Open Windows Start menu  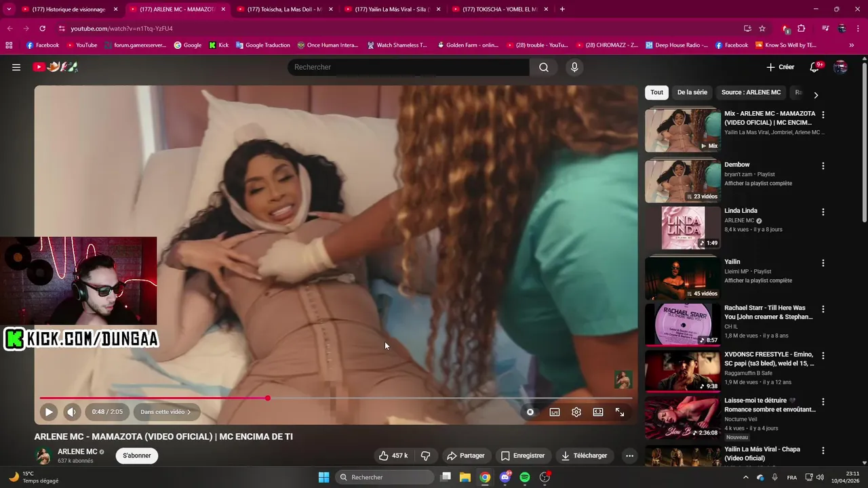[323, 477]
